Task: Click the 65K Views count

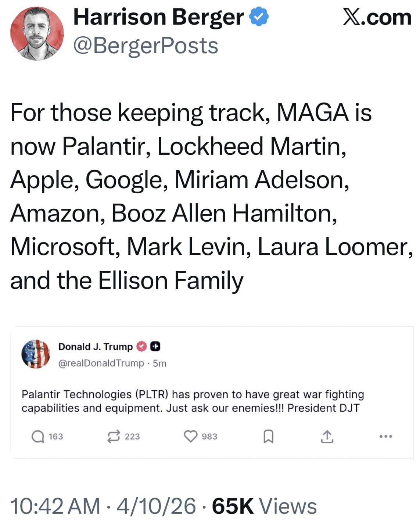Action: click(264, 506)
